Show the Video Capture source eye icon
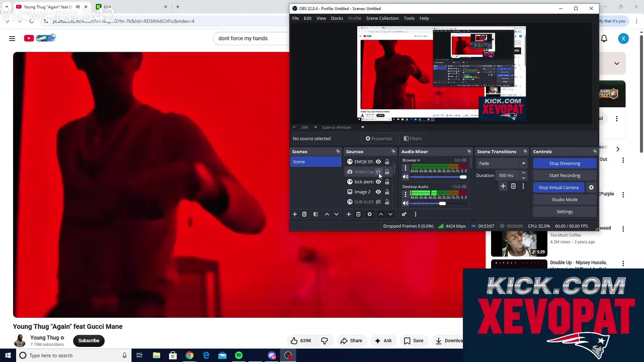Image resolution: width=644 pixels, height=362 pixels. (x=378, y=171)
